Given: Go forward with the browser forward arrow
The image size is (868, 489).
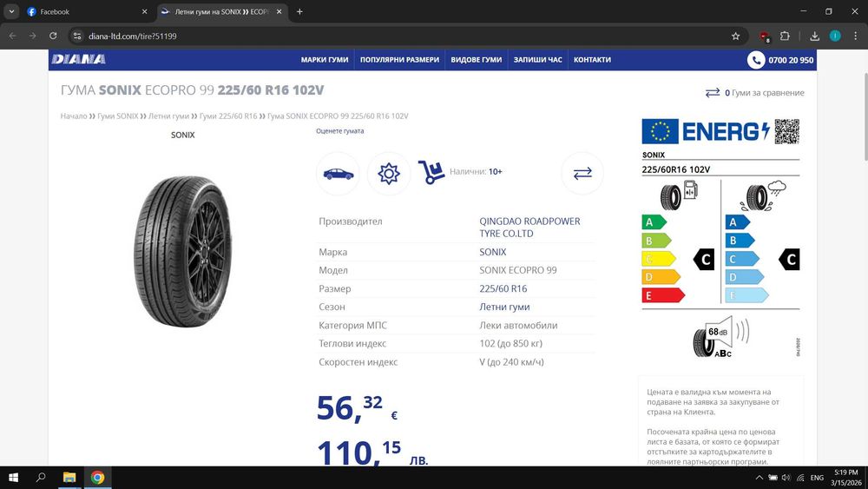Looking at the screenshot, I should (x=33, y=36).
